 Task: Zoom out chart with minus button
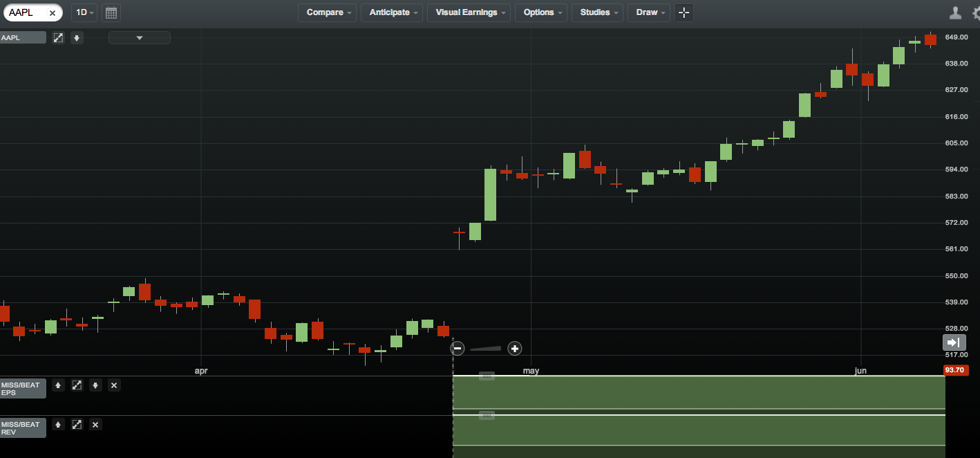point(458,348)
